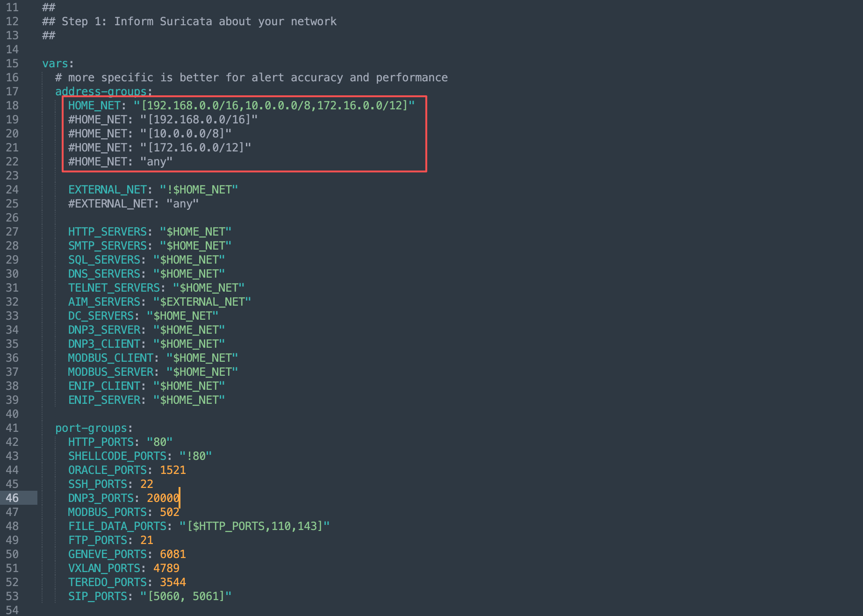
Task: Click the MODBUS_PORTS key
Action: point(107,512)
